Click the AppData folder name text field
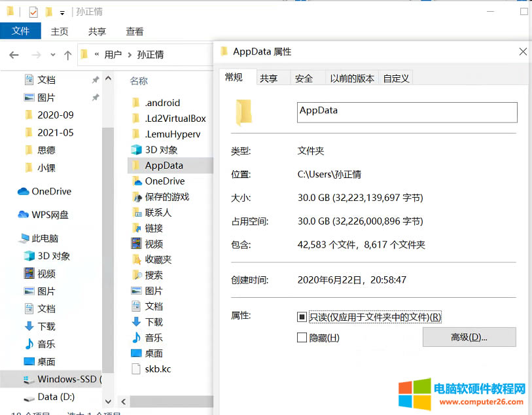This screenshot has width=532, height=415. point(406,112)
